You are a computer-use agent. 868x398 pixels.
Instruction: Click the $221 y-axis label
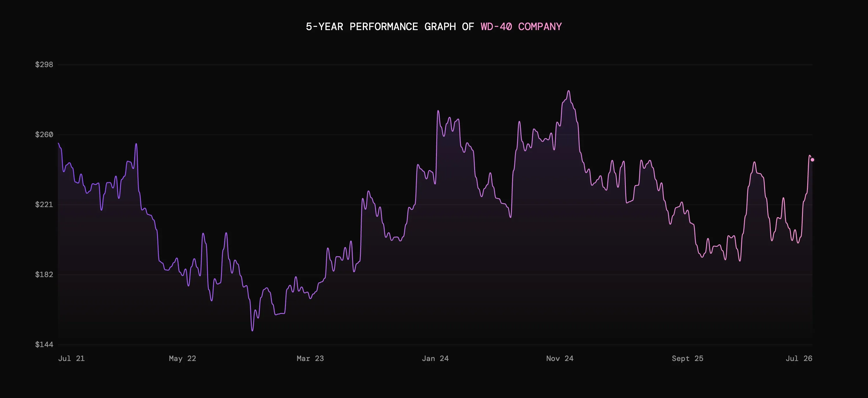click(x=44, y=204)
